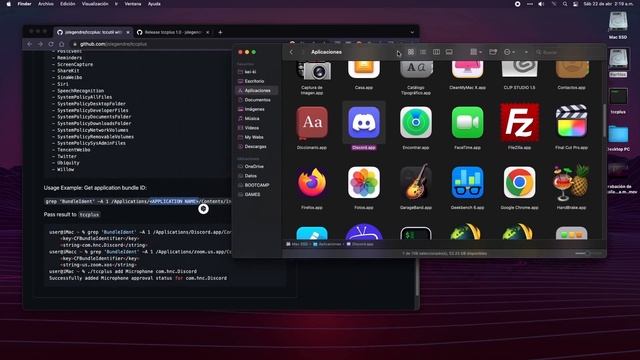This screenshot has width=640, height=360.
Task: Open BOOTCAMP volume in the Finder sidebar
Action: tap(257, 185)
